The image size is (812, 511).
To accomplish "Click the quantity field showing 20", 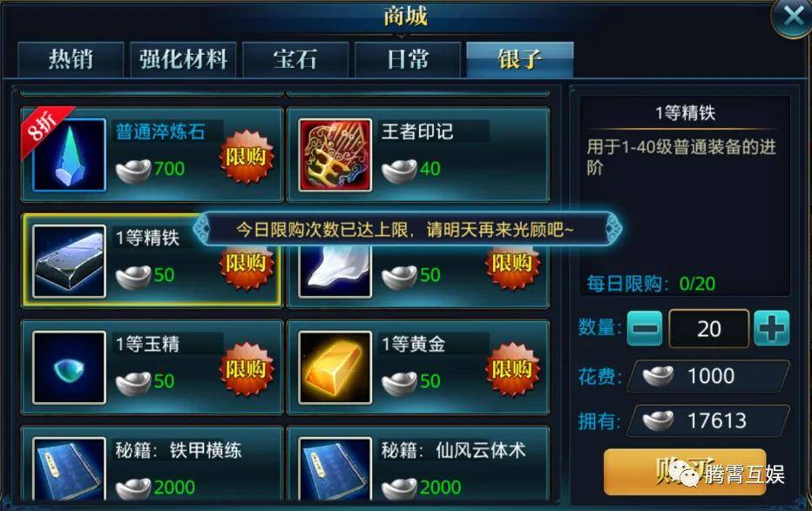I will click(x=709, y=328).
